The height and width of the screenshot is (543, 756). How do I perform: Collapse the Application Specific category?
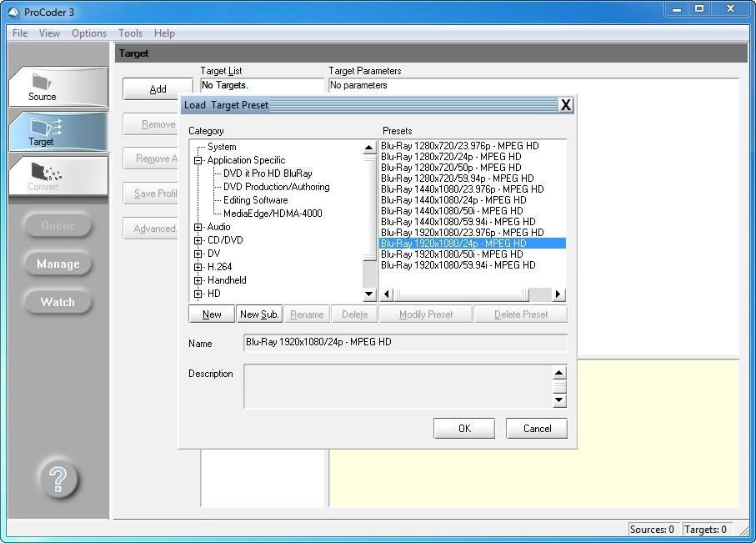[198, 160]
